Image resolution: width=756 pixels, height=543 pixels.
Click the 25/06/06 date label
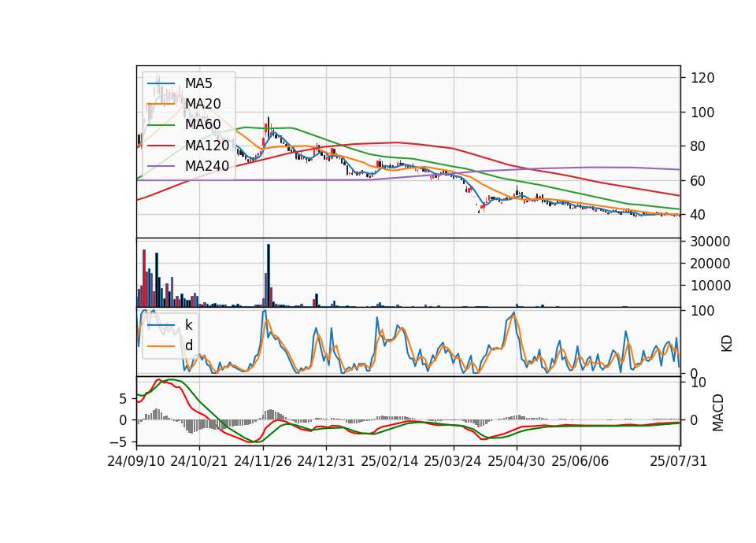tap(580, 461)
